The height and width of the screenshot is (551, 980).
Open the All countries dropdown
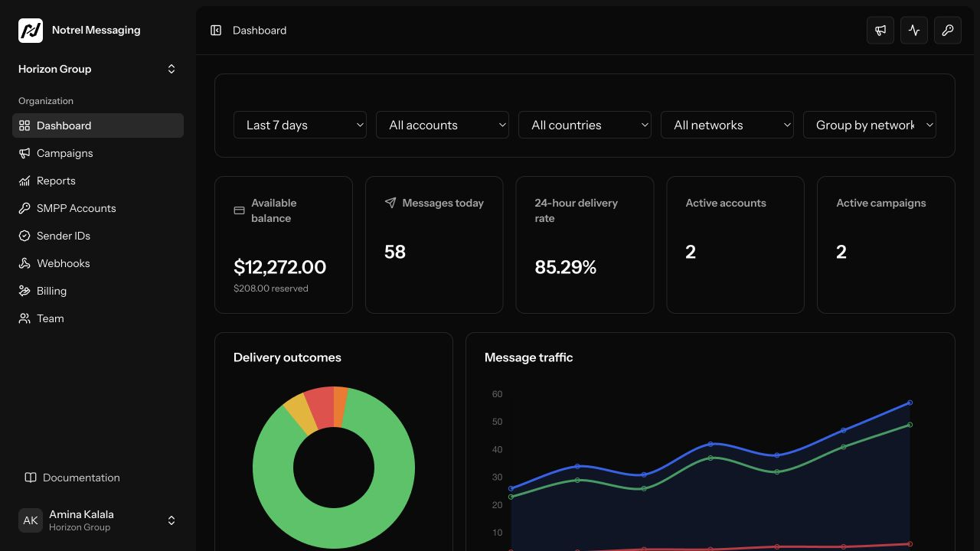coord(585,125)
